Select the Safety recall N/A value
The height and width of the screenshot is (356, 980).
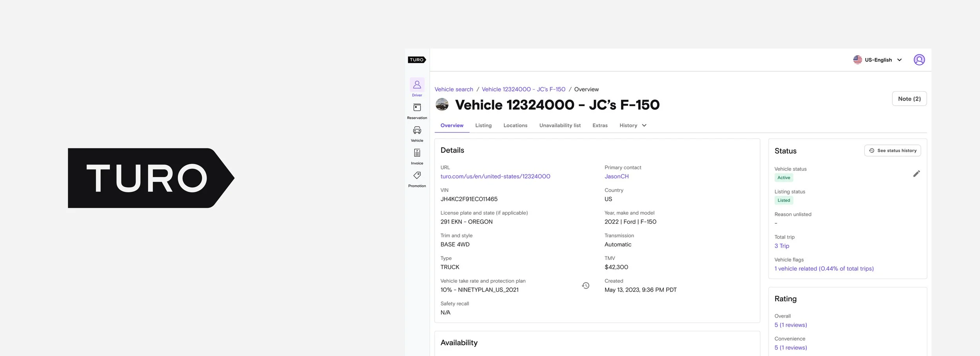[445, 313]
